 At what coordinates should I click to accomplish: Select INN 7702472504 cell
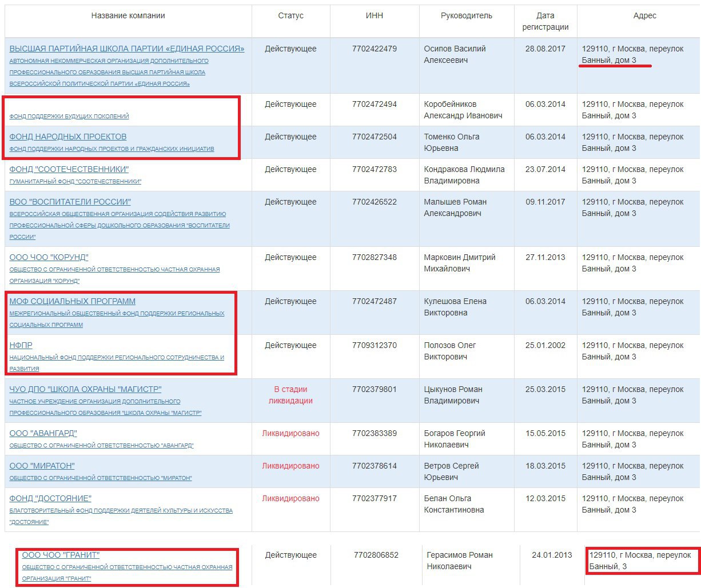(375, 137)
